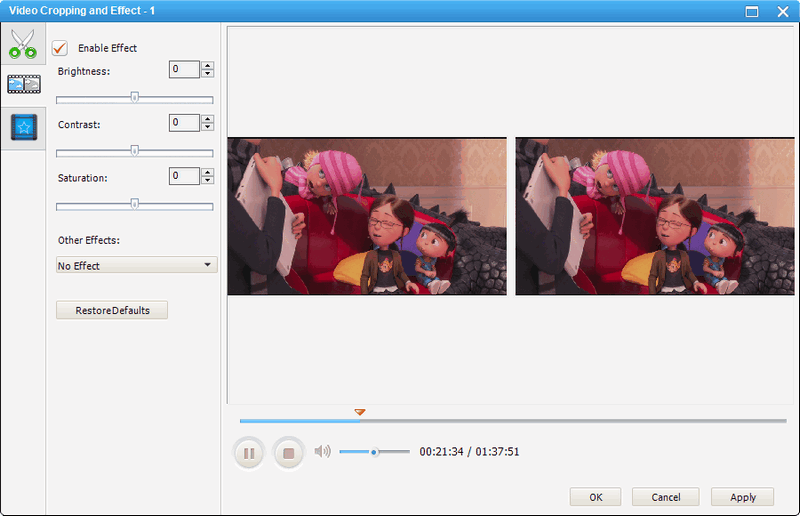Maximize the Video Cropping and Effect window
The image size is (800, 516).
752,11
